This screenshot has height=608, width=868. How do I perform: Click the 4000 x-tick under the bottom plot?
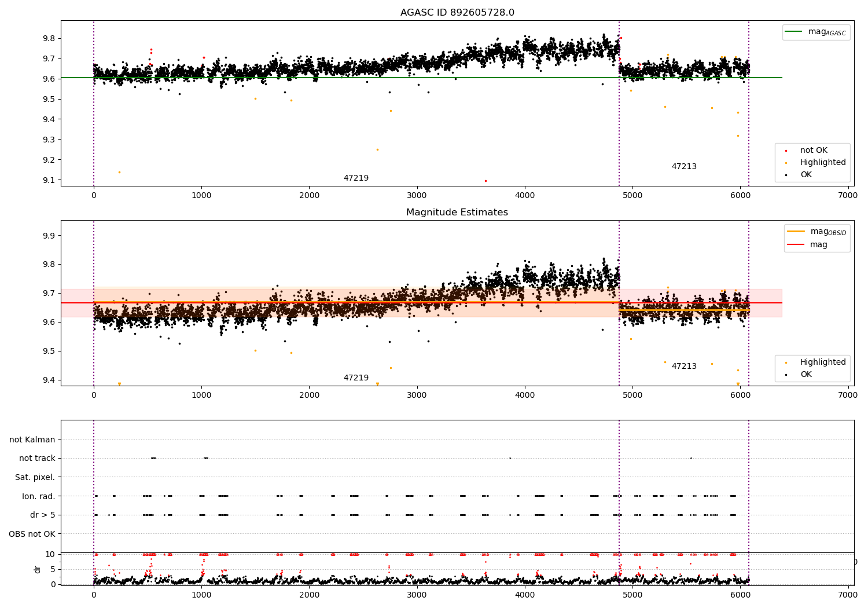point(524,594)
